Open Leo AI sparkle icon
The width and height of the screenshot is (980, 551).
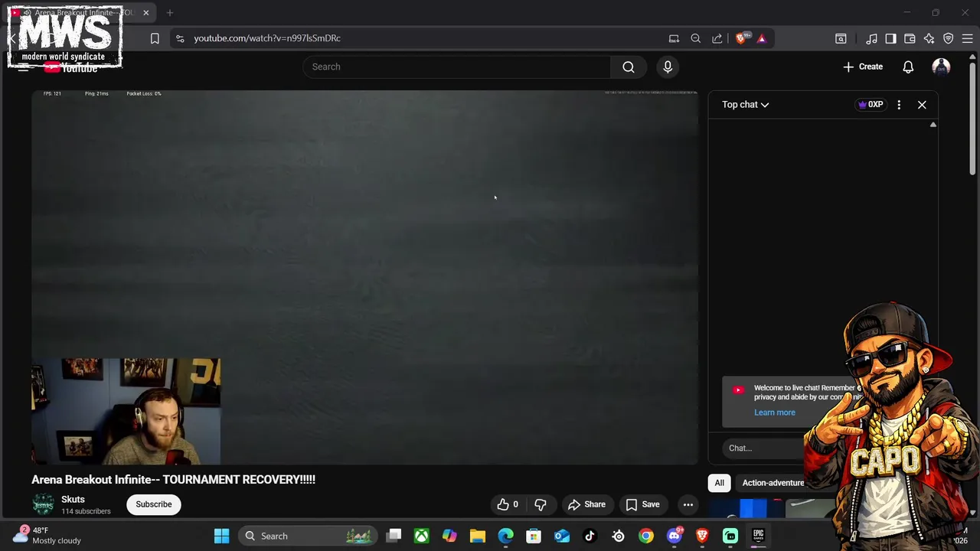[929, 38]
